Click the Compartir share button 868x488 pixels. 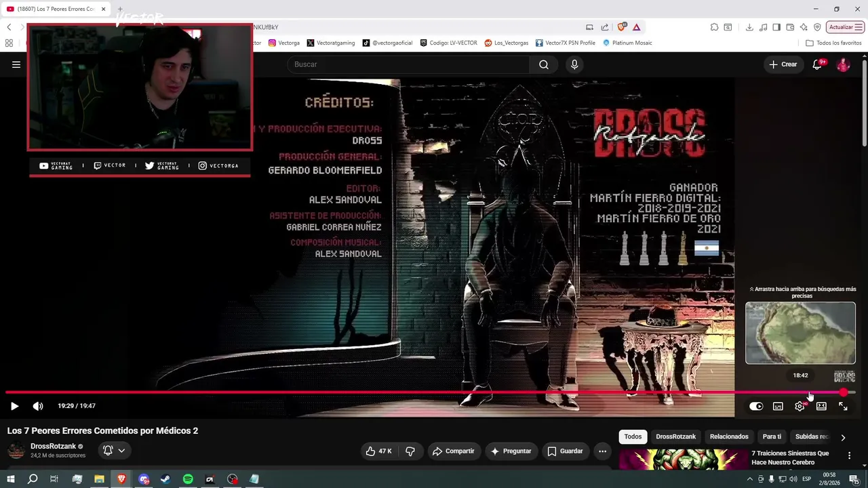click(454, 451)
